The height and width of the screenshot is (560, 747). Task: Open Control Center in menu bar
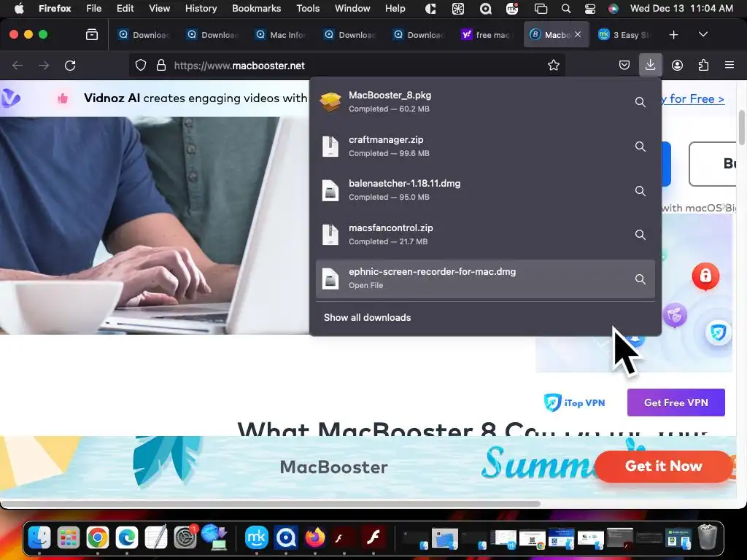589,8
